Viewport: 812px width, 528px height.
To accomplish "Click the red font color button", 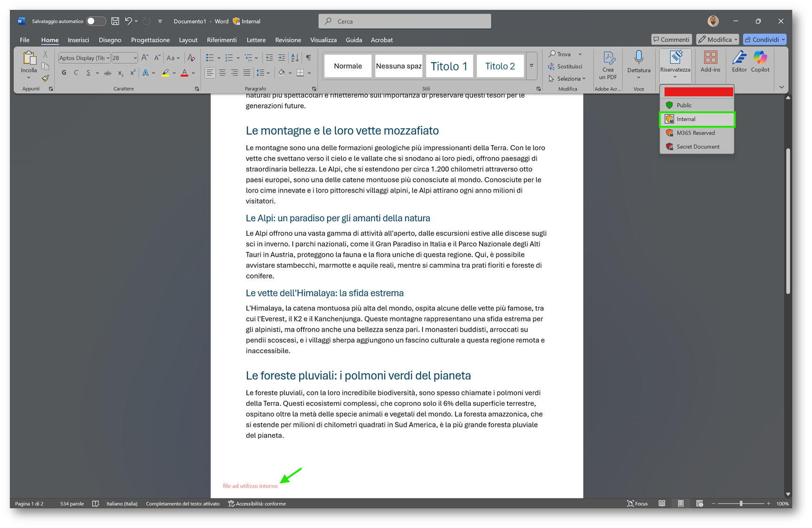I will (184, 73).
